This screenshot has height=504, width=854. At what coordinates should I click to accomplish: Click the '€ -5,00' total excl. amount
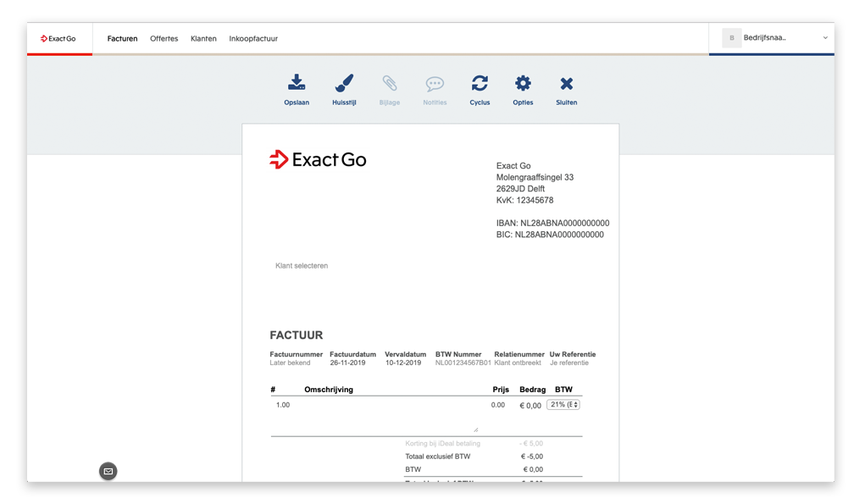pyautogui.click(x=531, y=457)
